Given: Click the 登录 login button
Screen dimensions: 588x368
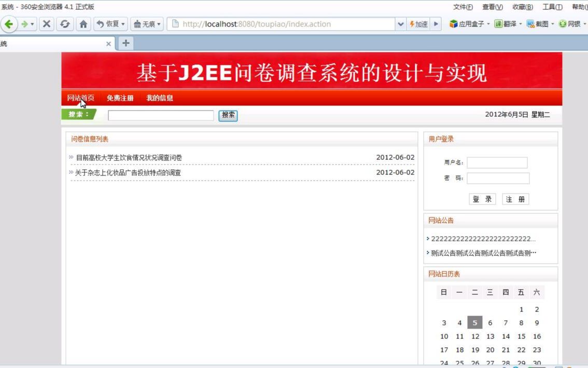Looking at the screenshot, I should (482, 199).
